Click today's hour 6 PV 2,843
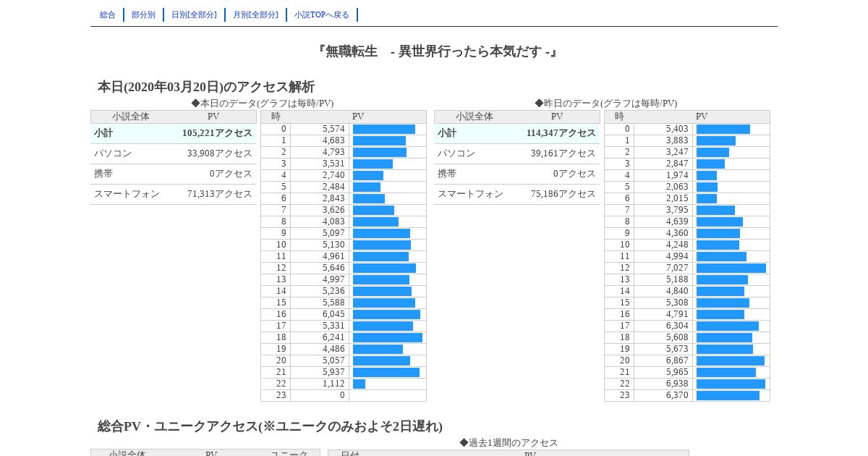Viewport: 868px width, 456px height. 333,198
